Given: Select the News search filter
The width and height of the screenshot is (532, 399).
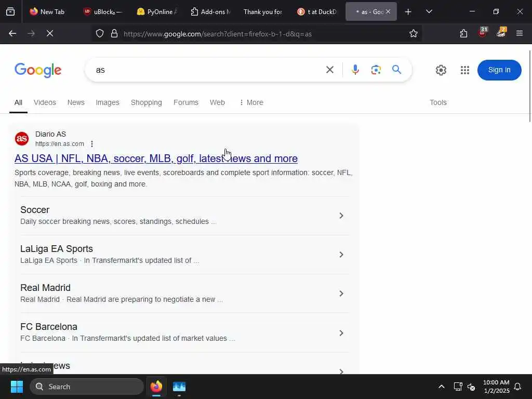Looking at the screenshot, I should click(76, 102).
